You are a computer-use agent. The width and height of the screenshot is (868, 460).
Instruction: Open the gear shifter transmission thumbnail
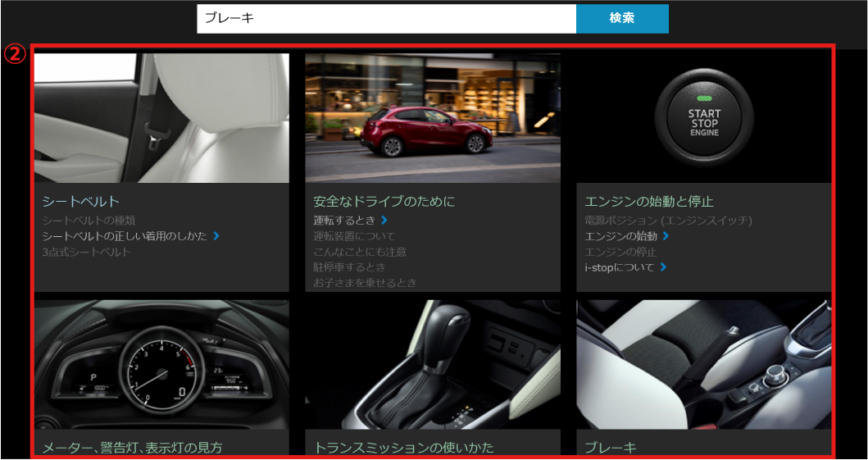click(433, 366)
